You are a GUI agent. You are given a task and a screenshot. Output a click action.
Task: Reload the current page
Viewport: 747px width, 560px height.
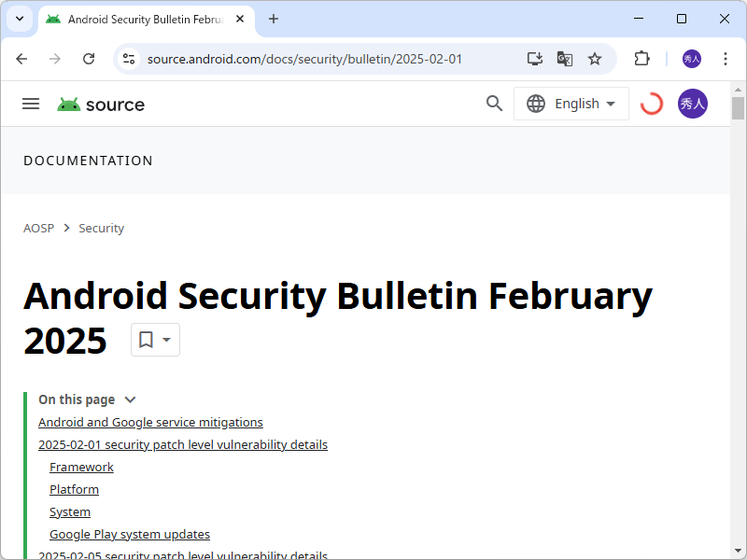(x=89, y=58)
